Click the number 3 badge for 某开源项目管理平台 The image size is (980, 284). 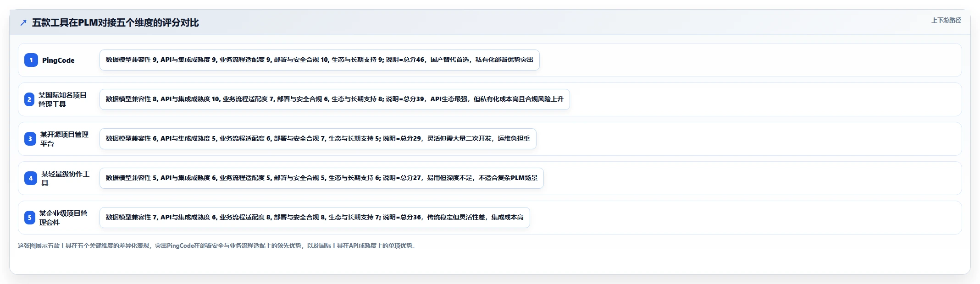pyautogui.click(x=30, y=139)
